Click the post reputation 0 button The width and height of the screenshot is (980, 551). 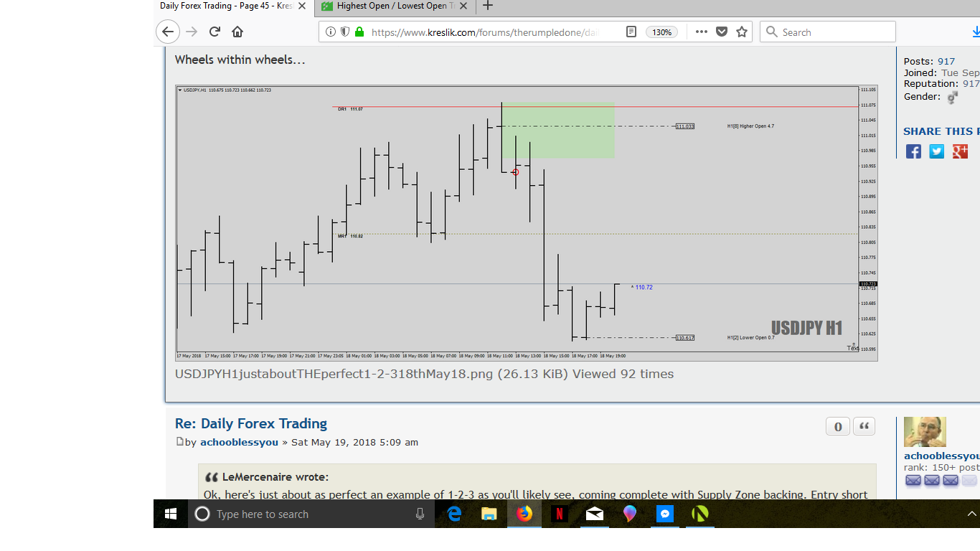pyautogui.click(x=838, y=427)
